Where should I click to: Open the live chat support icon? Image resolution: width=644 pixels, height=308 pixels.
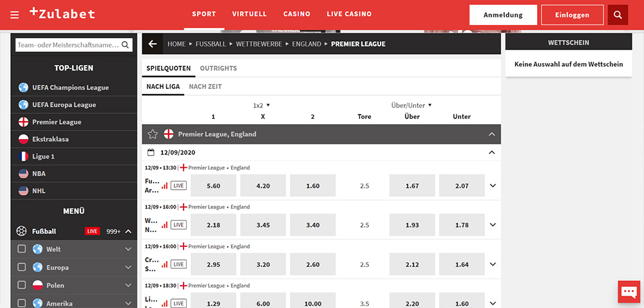pyautogui.click(x=629, y=291)
